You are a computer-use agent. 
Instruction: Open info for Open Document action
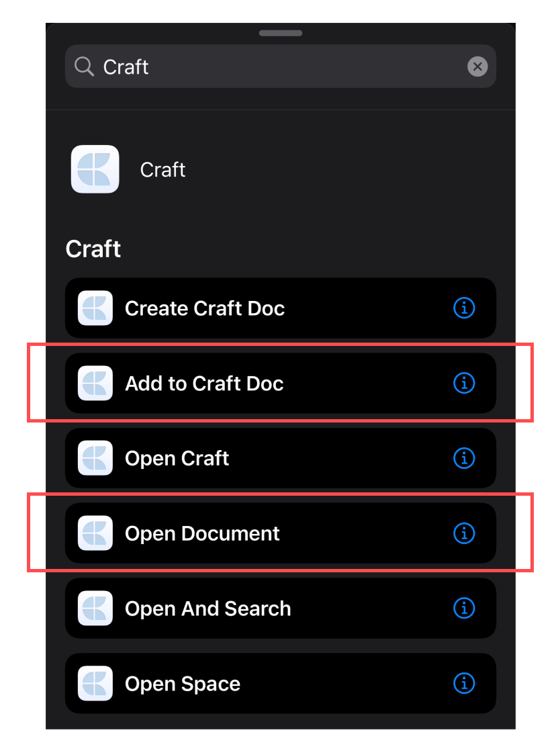coord(464,533)
